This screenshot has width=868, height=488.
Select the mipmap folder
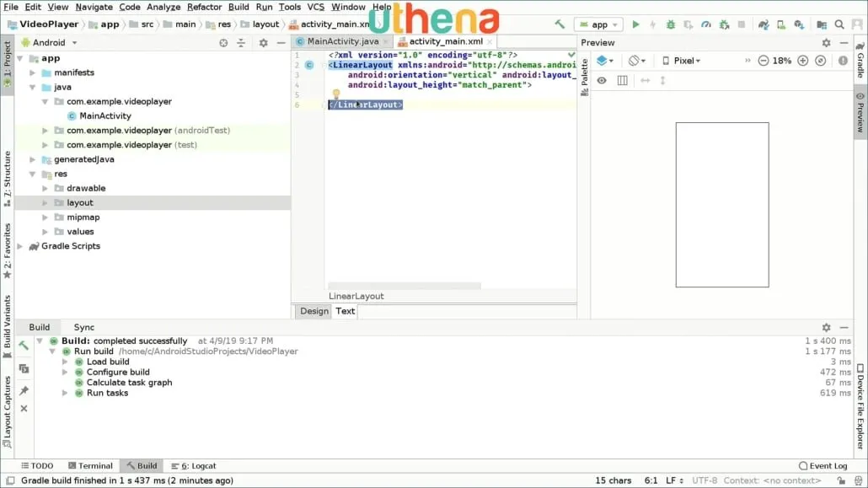[x=83, y=217]
